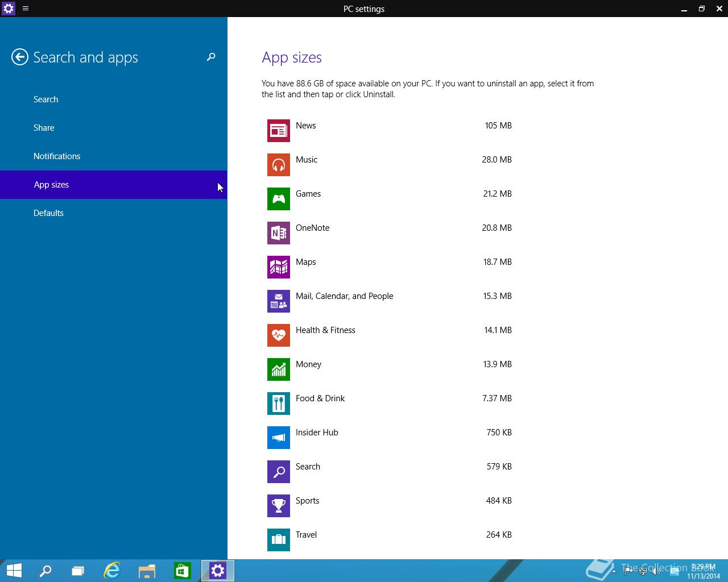Select the Maps app icon
728x582 pixels.
click(279, 267)
